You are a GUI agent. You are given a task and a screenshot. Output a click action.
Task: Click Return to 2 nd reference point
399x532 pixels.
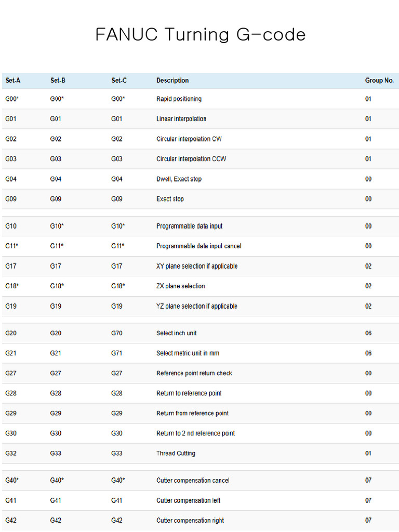point(195,433)
